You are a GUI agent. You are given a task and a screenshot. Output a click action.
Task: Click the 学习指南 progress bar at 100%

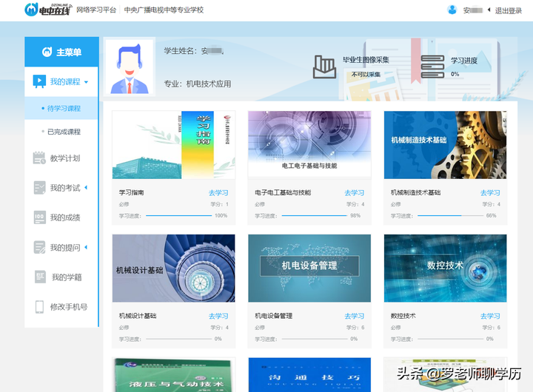click(179, 215)
